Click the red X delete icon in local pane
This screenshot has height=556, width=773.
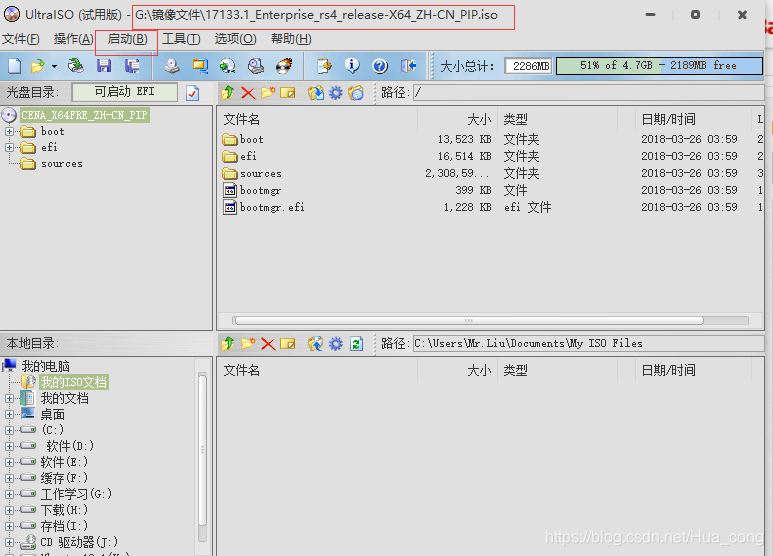268,343
